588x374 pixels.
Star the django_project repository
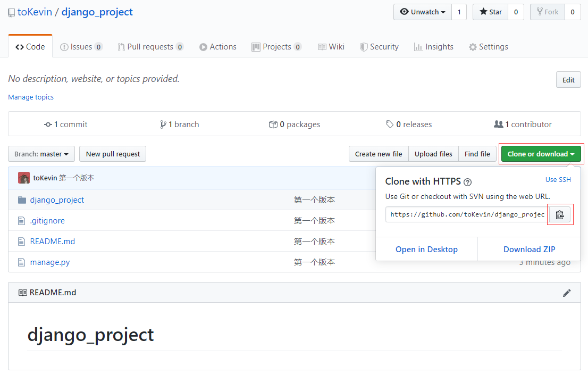point(491,12)
